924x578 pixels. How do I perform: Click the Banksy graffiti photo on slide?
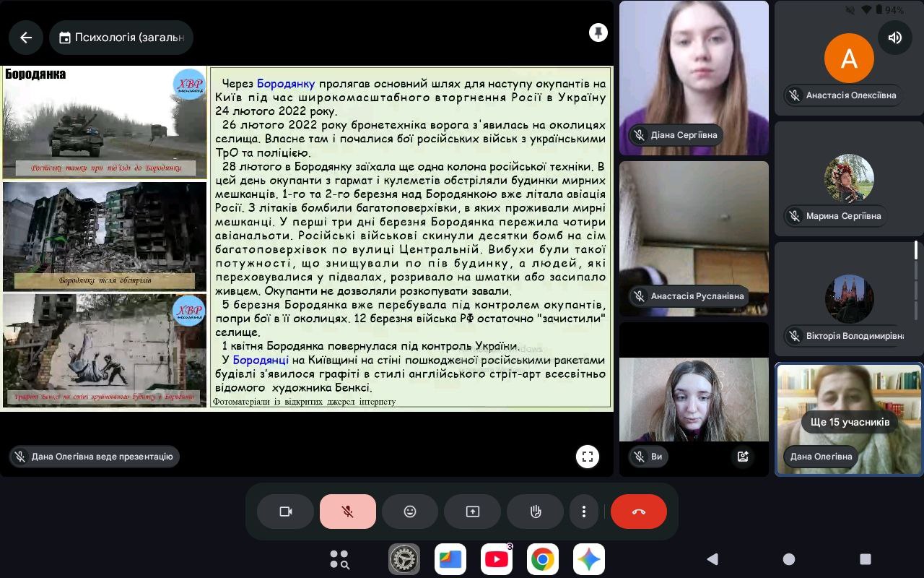pyautogui.click(x=105, y=350)
